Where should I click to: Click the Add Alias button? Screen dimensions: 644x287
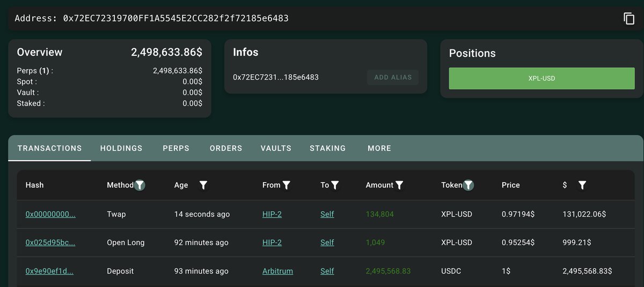click(393, 77)
